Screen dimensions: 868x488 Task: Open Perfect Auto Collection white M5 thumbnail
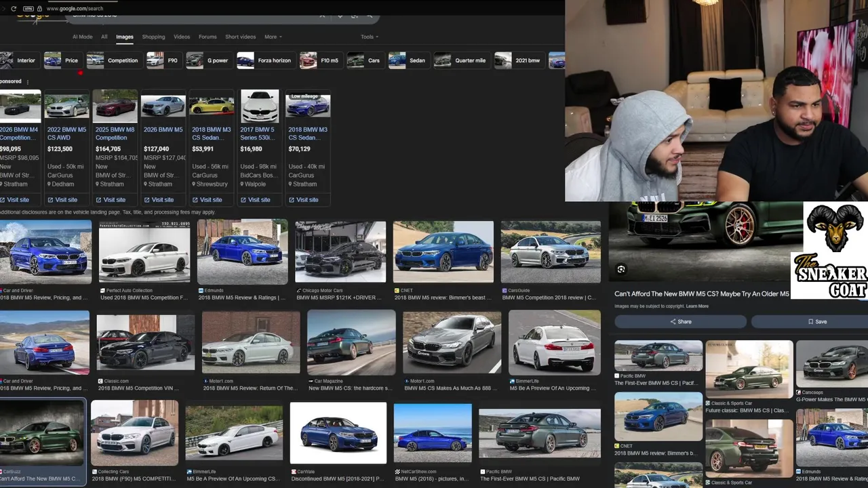pos(144,251)
